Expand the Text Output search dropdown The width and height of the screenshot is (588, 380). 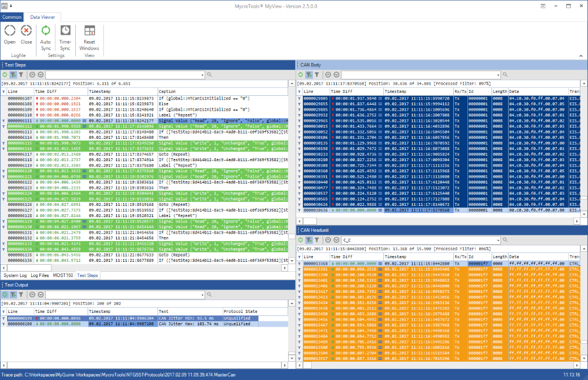pyautogui.click(x=201, y=294)
